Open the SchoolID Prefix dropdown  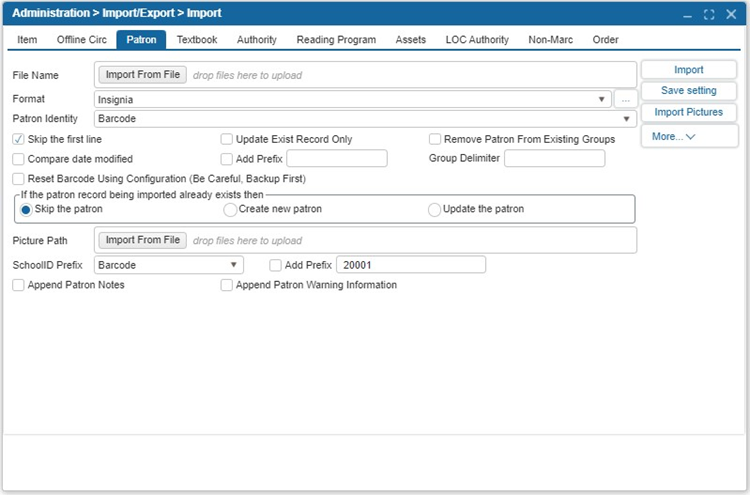click(168, 265)
